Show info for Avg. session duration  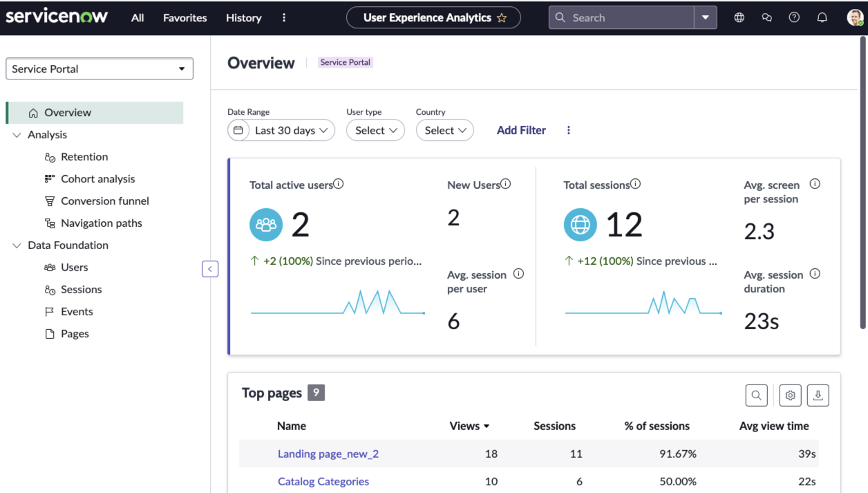815,274
